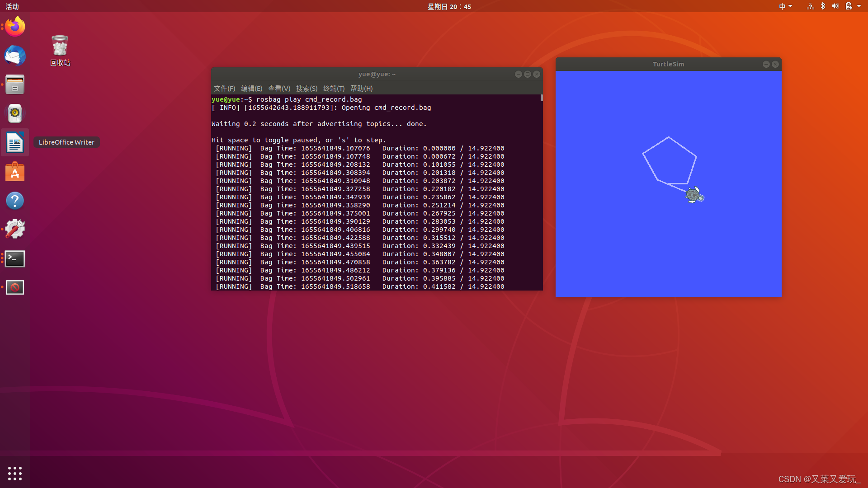Click the 'Opening cmd_record.bag' info line

point(321,108)
